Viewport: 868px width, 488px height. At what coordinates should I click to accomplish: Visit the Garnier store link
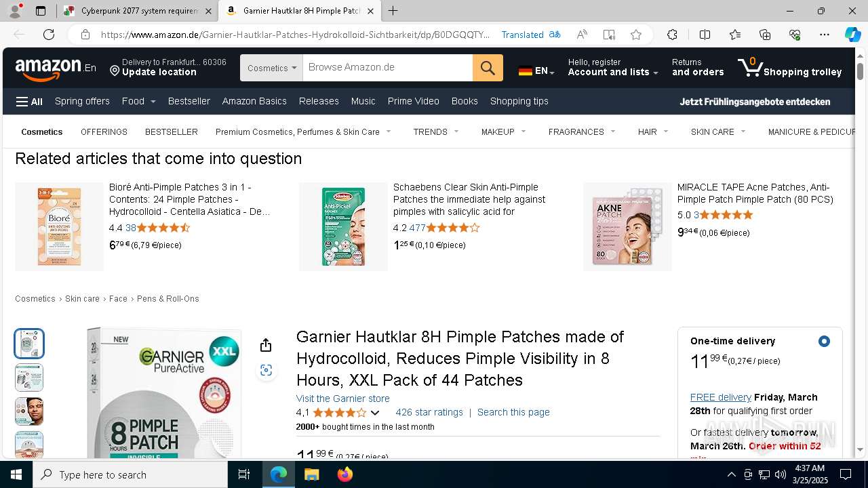[x=342, y=399]
